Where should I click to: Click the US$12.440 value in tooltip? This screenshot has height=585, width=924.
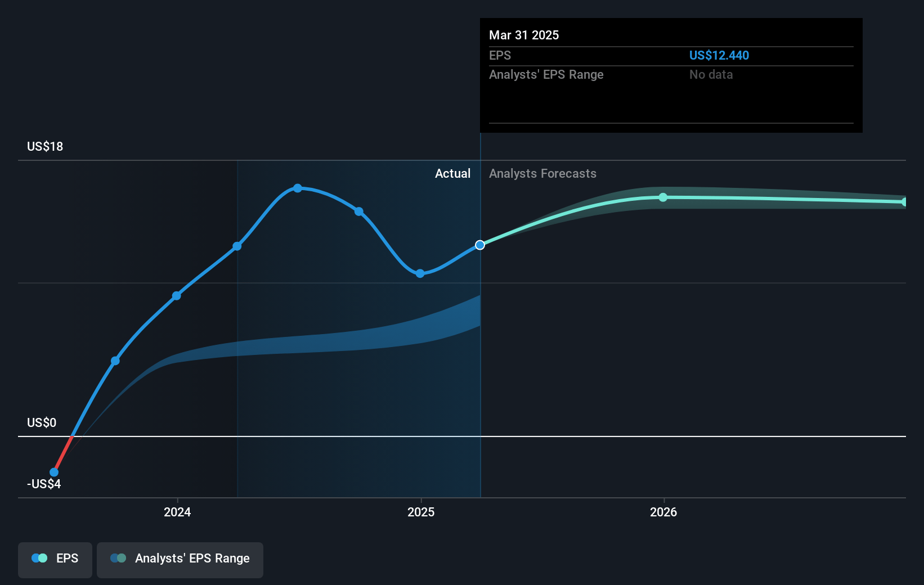pos(719,55)
